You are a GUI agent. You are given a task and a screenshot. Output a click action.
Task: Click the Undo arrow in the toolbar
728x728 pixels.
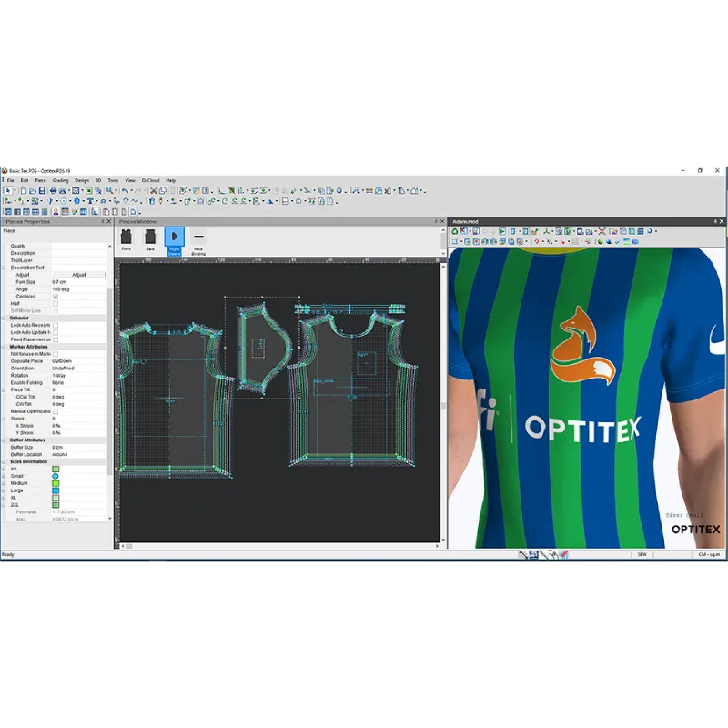pyautogui.click(x=125, y=191)
